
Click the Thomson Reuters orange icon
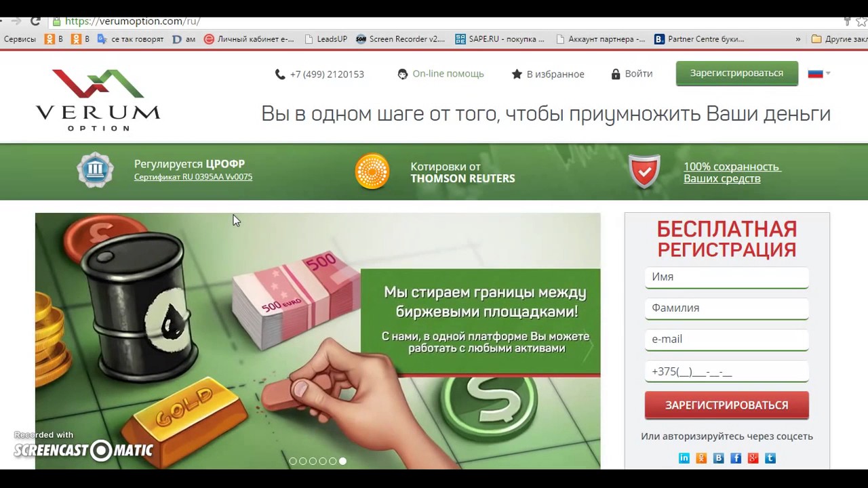point(372,171)
